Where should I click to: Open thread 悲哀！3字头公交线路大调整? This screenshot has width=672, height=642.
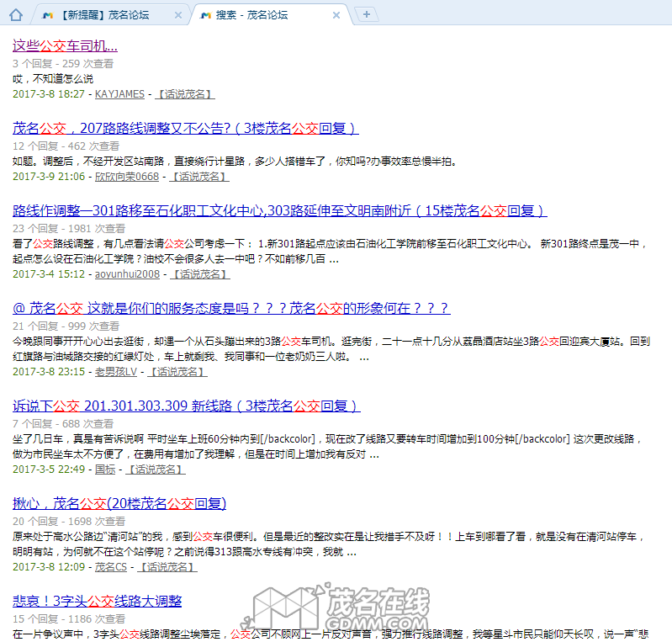point(97,601)
